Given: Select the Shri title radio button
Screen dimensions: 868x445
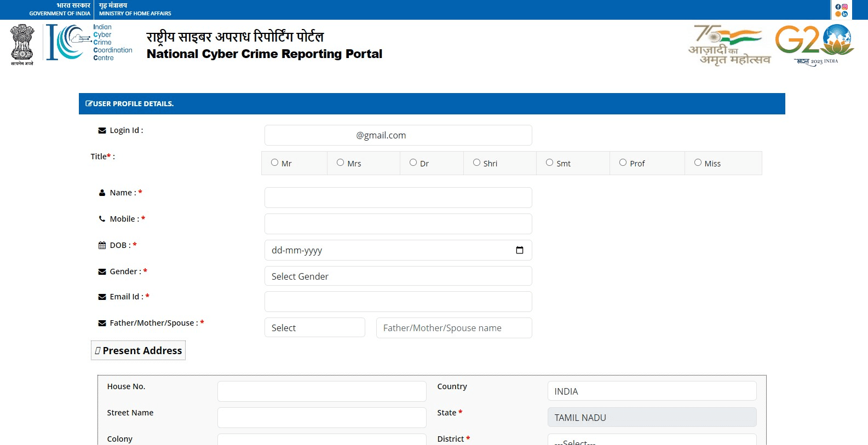Looking at the screenshot, I should coord(476,163).
